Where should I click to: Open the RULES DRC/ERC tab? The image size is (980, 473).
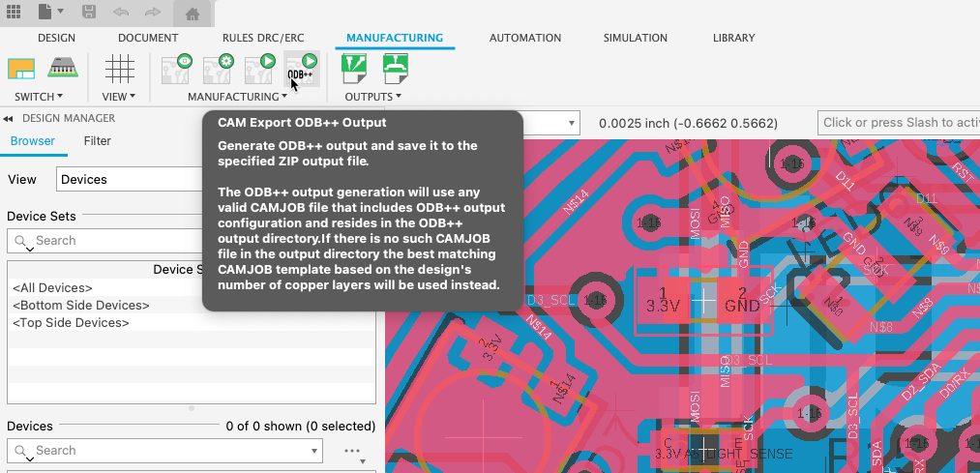[263, 38]
